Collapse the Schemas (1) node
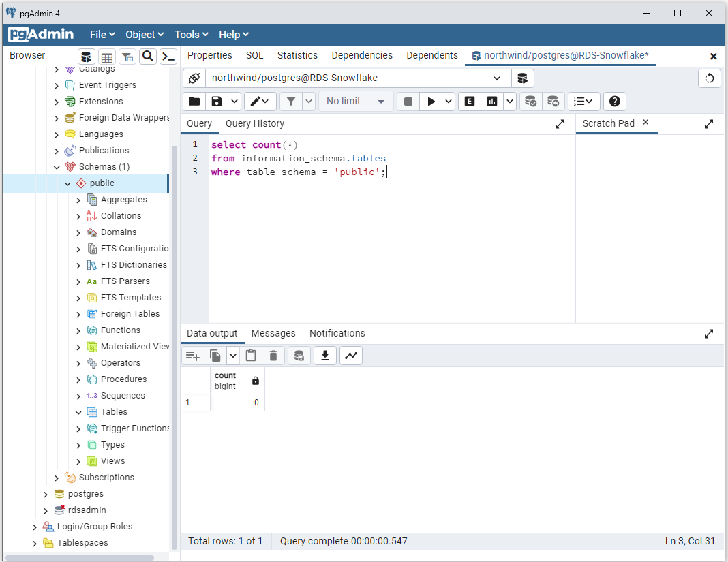 (57, 167)
